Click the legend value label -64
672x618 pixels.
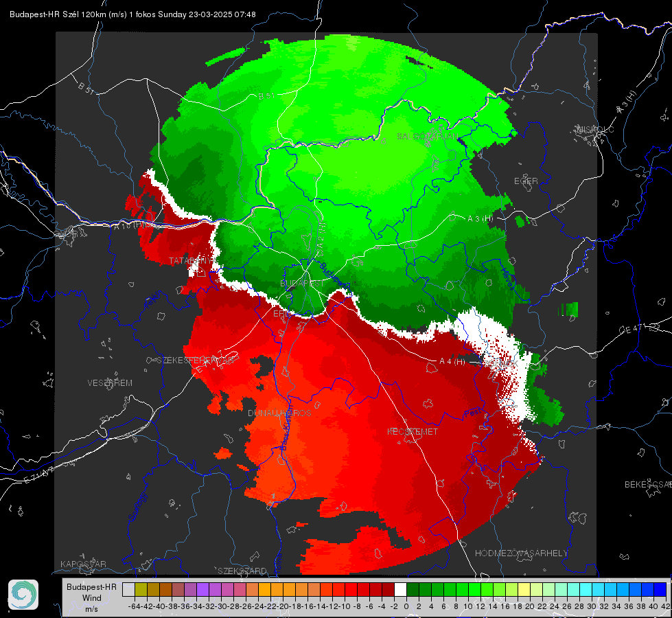click(x=135, y=606)
